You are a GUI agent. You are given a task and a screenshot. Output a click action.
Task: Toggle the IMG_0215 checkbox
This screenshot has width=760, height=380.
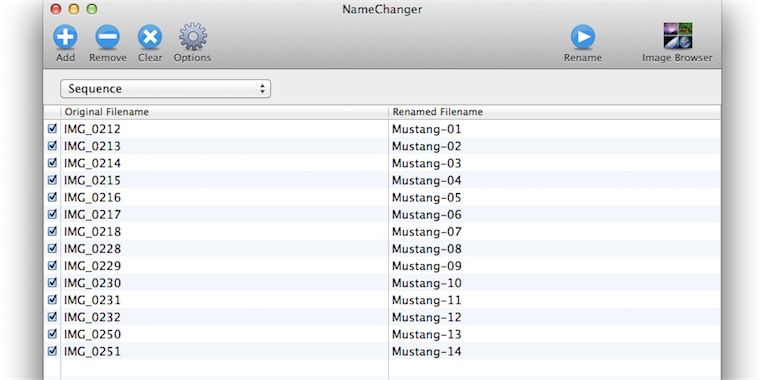[x=52, y=180]
